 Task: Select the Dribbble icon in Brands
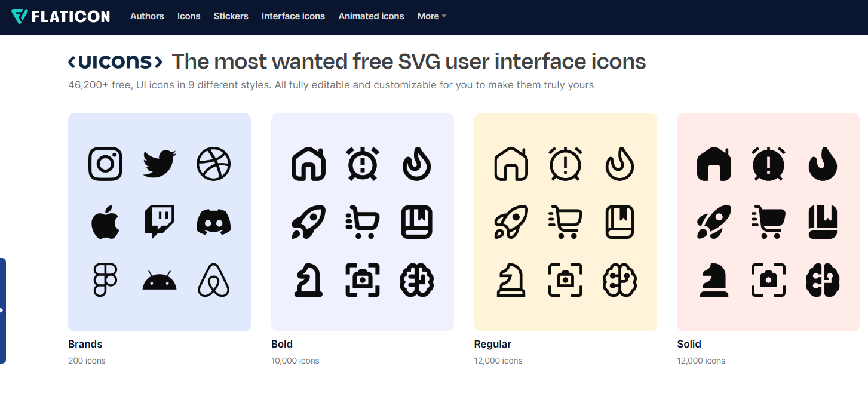tap(213, 164)
